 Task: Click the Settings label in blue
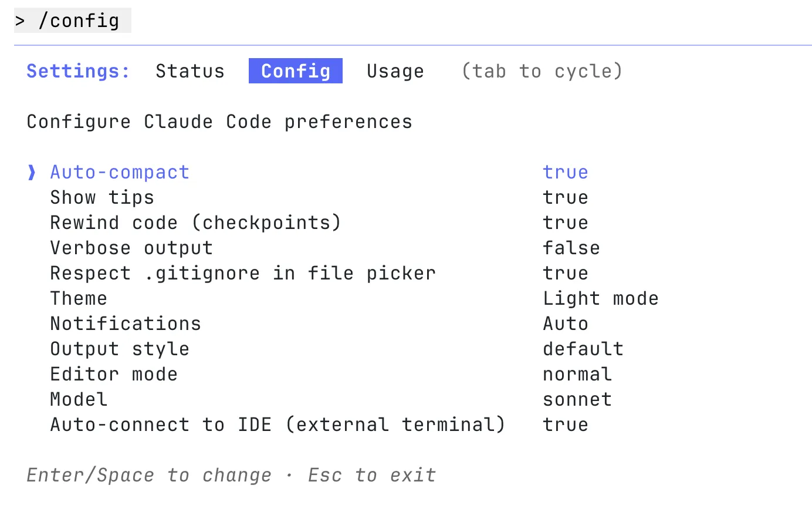point(77,71)
